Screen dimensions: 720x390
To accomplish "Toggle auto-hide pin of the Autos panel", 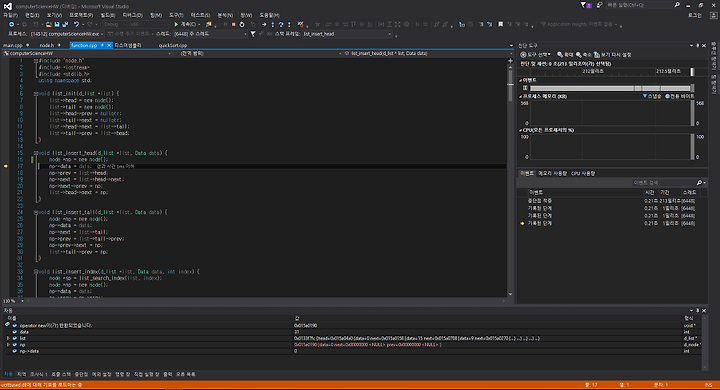I will (698, 311).
